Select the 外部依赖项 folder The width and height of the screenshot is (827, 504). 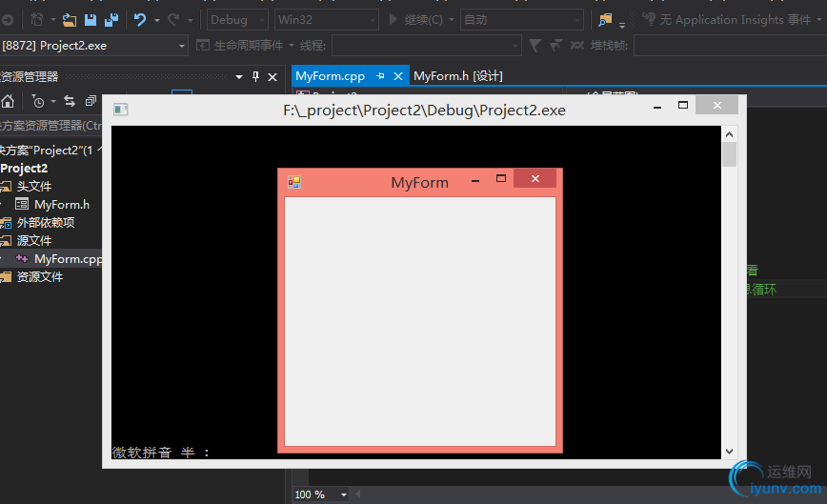[46, 223]
